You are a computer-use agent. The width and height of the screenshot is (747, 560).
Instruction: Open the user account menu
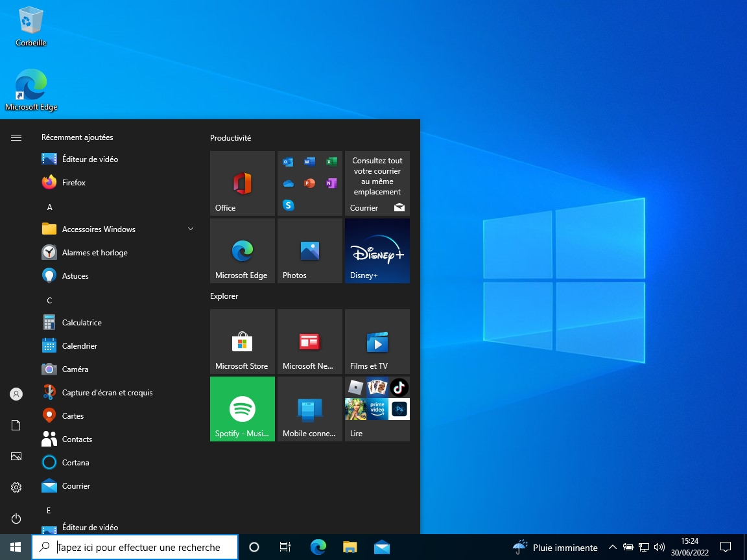coord(16,394)
